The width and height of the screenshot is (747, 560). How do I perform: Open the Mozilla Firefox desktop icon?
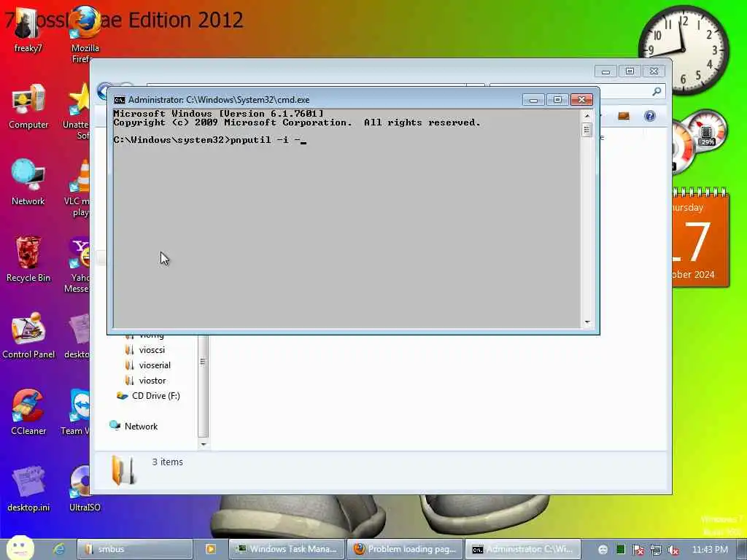[x=85, y=34]
